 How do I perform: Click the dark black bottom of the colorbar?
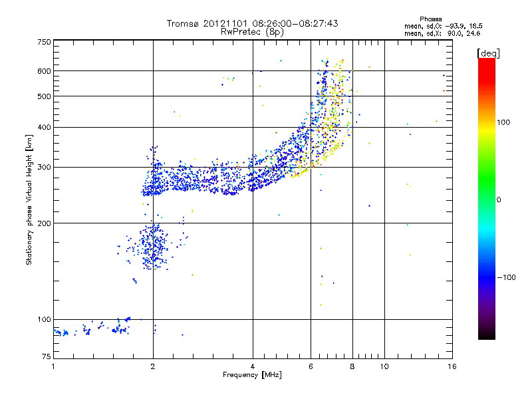(x=487, y=334)
